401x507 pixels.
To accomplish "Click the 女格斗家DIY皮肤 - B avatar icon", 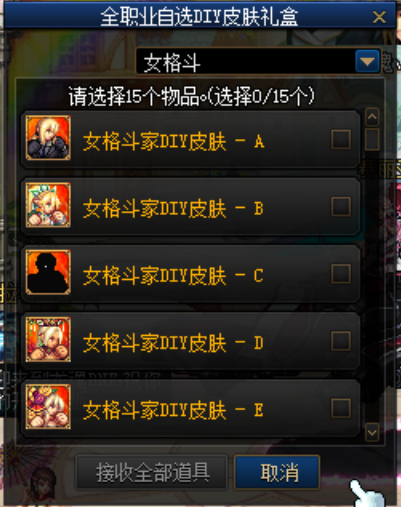I will click(48, 205).
